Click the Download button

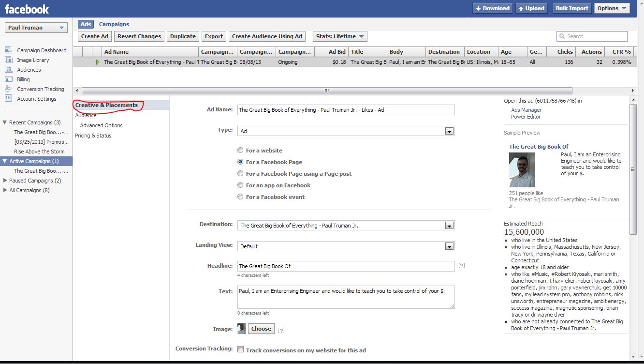[x=492, y=8]
